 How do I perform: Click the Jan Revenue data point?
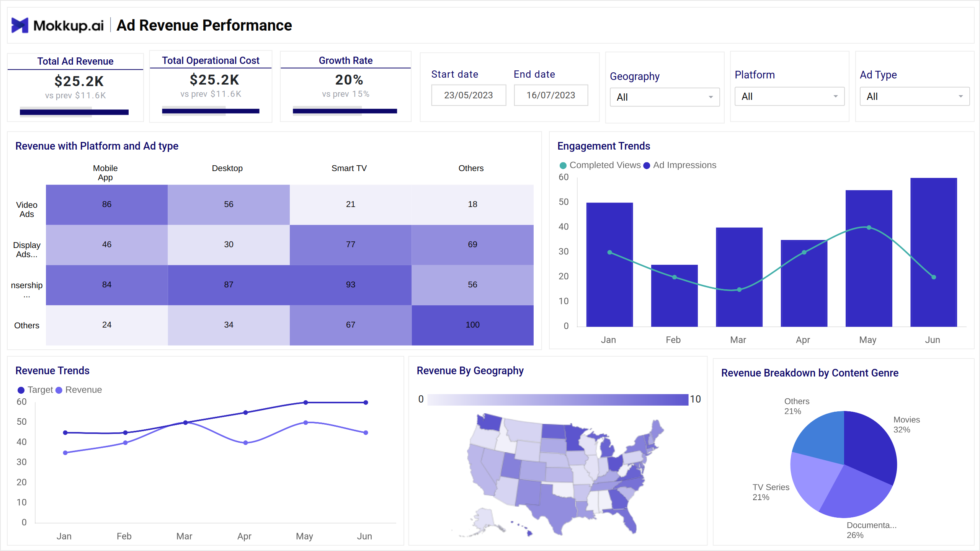point(65,453)
